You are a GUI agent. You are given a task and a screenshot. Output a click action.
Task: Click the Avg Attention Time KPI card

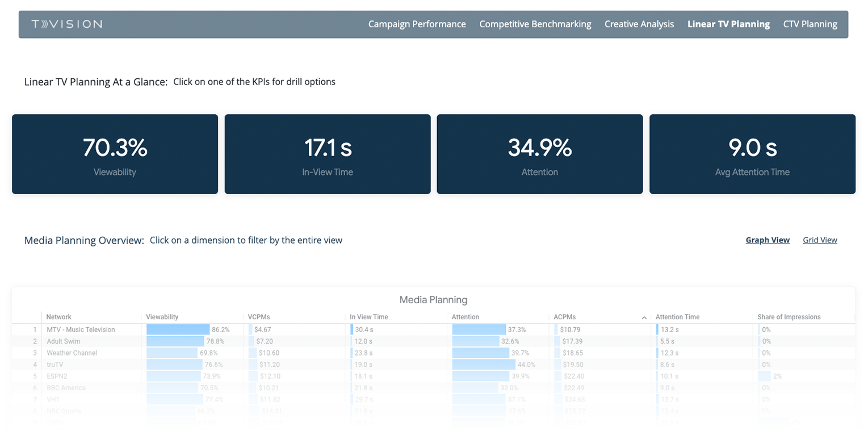(752, 154)
